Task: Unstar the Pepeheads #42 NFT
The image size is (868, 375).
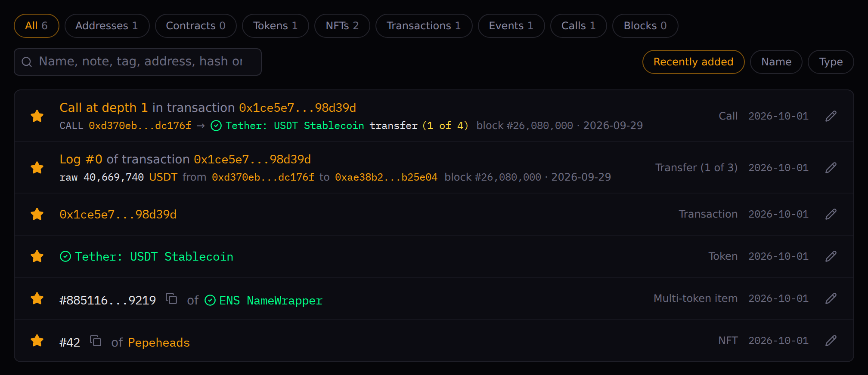Action: 37,341
